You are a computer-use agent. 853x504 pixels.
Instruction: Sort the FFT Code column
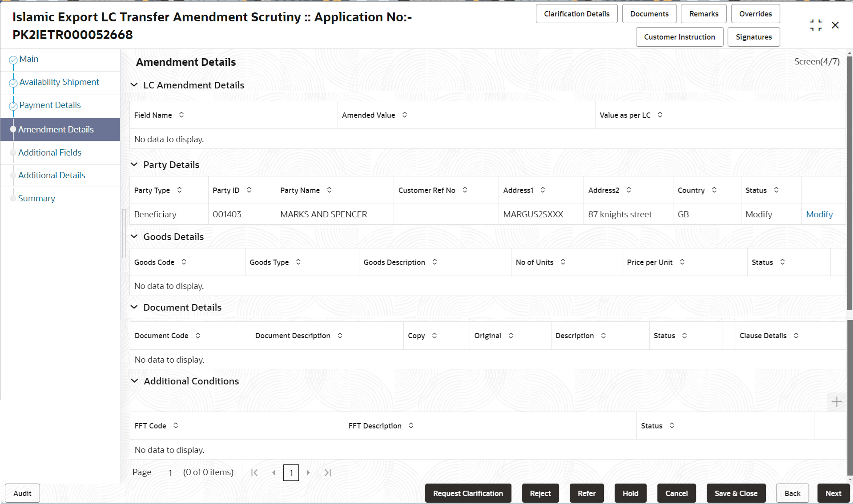175,425
